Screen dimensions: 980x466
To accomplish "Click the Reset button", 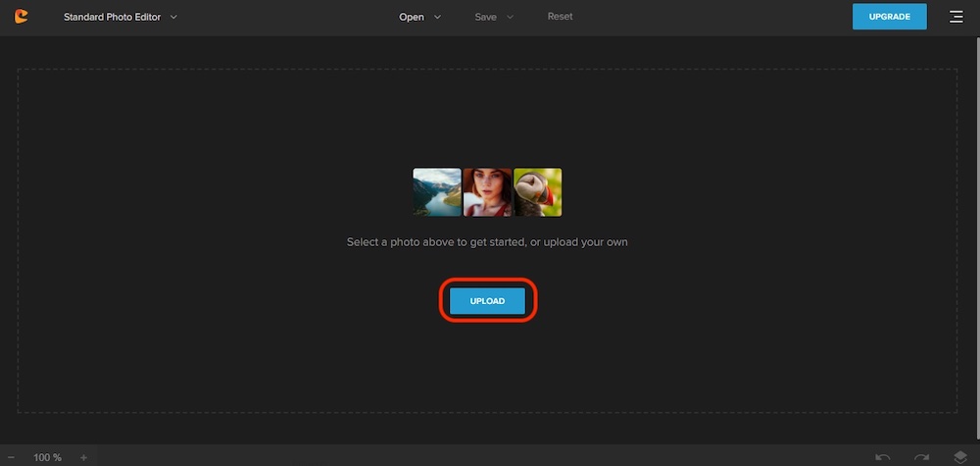I will pyautogui.click(x=560, y=17).
